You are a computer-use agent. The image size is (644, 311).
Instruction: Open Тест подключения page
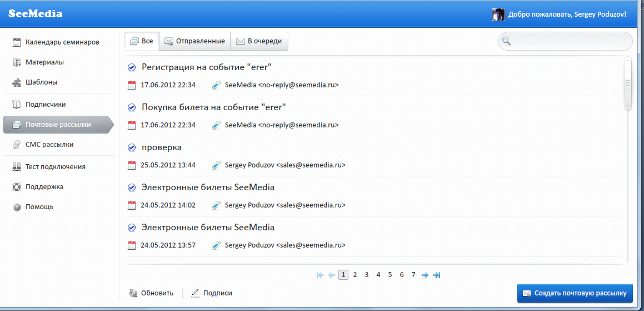coord(49,166)
